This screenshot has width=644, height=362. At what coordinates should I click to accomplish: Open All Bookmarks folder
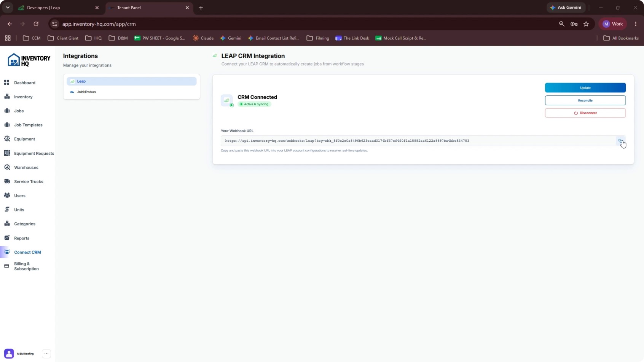(x=621, y=38)
